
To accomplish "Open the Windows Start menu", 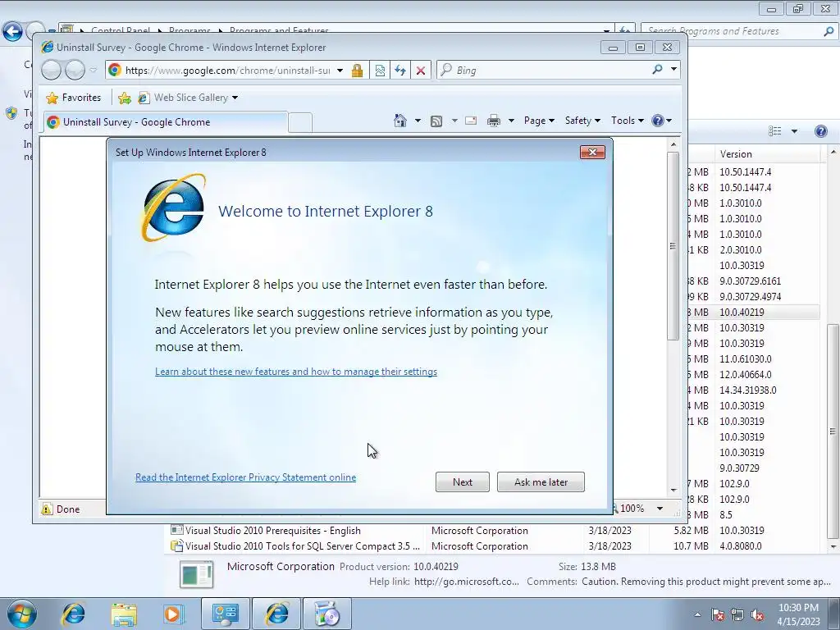I will 22,614.
